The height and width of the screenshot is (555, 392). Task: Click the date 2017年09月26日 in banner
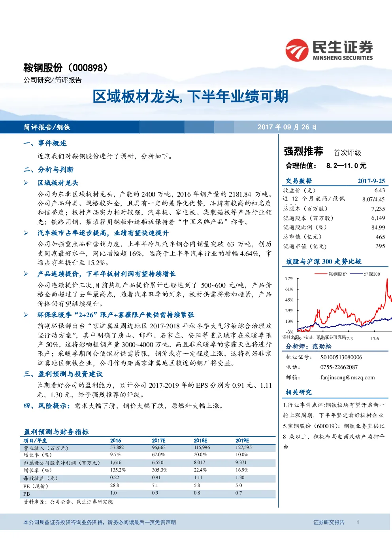287,127
